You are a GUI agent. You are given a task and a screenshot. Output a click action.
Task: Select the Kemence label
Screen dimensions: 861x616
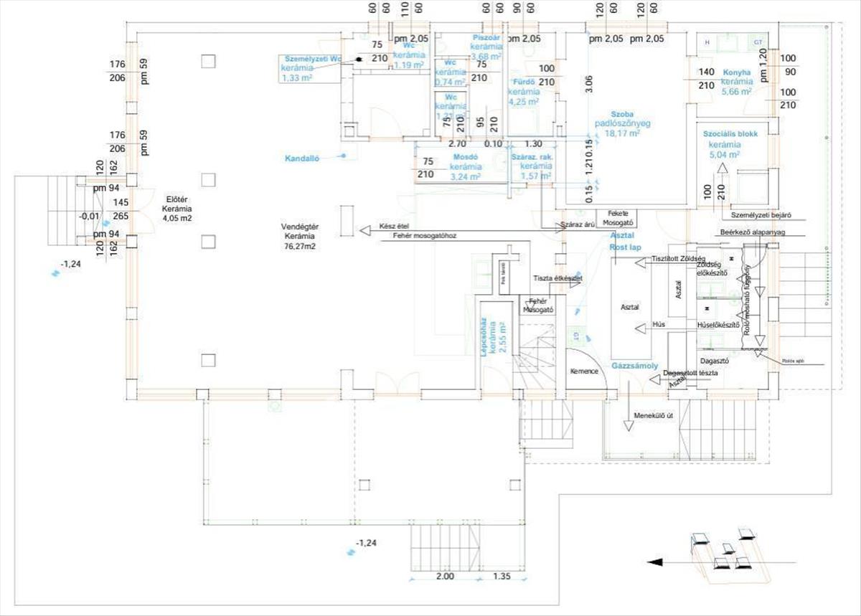click(x=584, y=371)
